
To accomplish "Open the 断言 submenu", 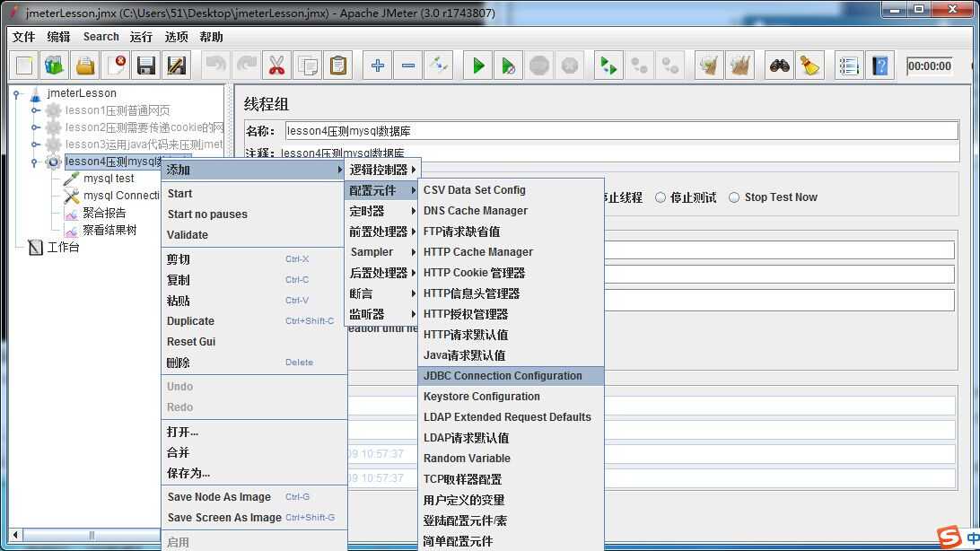I will (x=382, y=293).
